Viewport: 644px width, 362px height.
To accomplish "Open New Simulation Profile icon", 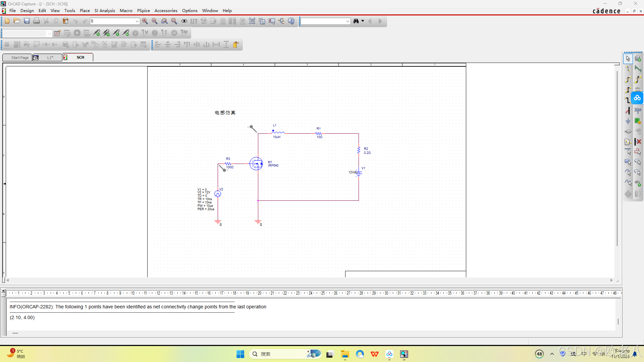I will [x=57, y=33].
